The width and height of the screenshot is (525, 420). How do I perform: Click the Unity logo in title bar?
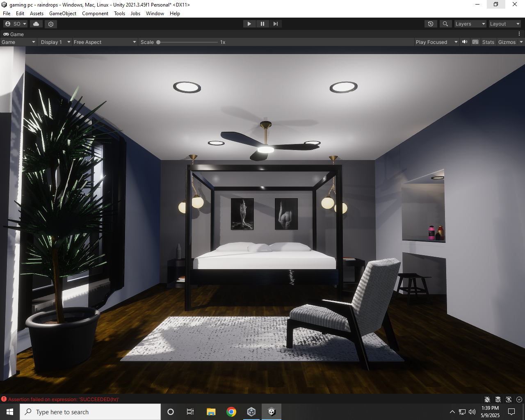coord(4,5)
